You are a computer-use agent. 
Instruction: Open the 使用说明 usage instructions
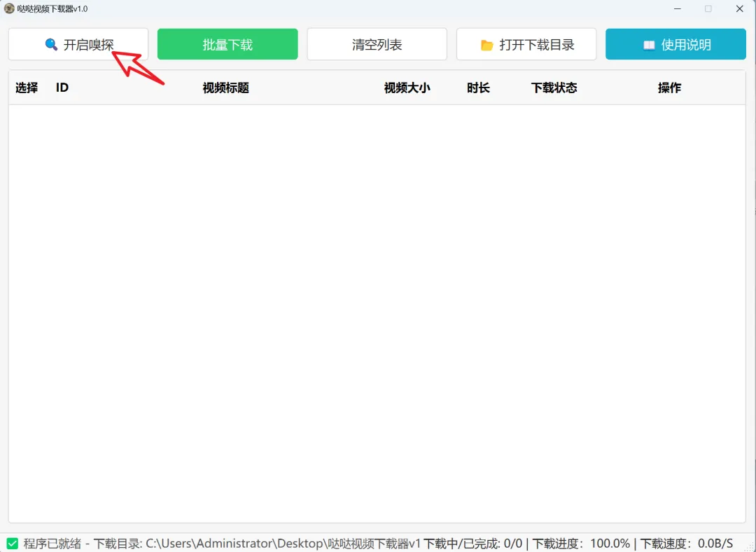675,44
